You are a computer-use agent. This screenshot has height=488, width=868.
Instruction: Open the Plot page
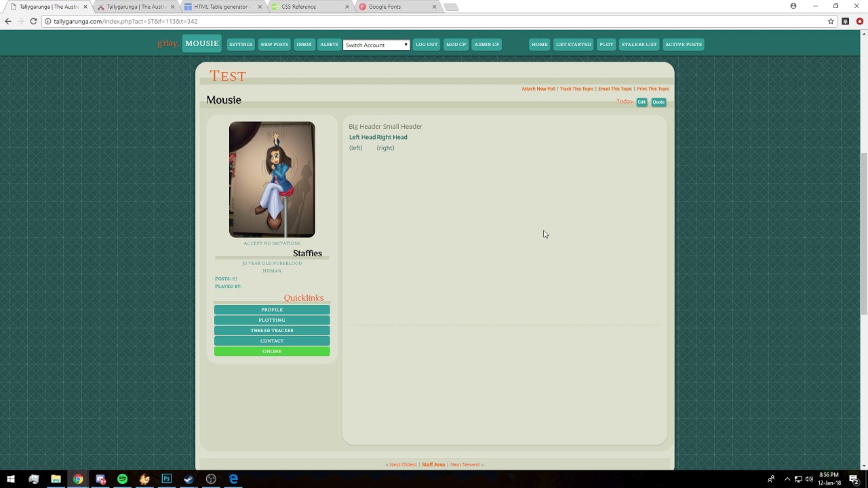pos(606,45)
